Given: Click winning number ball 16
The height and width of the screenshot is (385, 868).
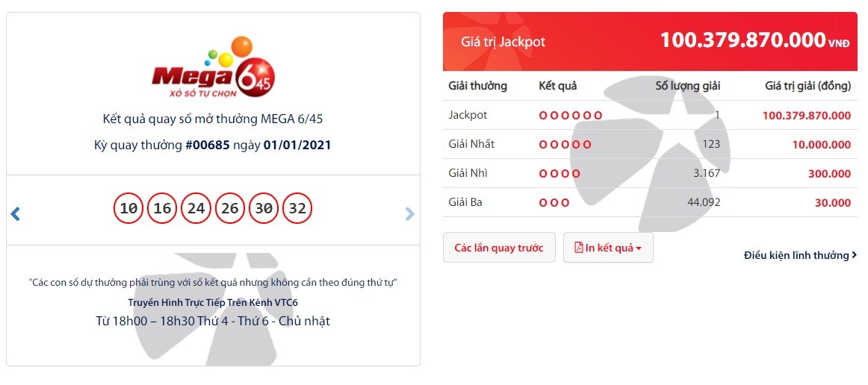Looking at the screenshot, I should pos(162,209).
